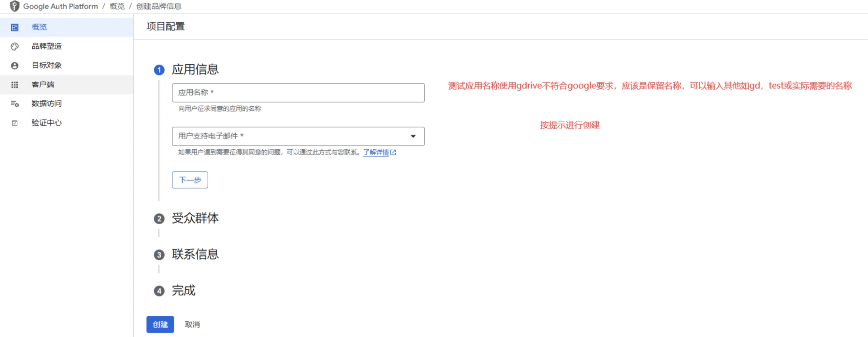Image resolution: width=868 pixels, height=337 pixels.
Task: Select 客户端 in the sidebar
Action: tap(66, 85)
